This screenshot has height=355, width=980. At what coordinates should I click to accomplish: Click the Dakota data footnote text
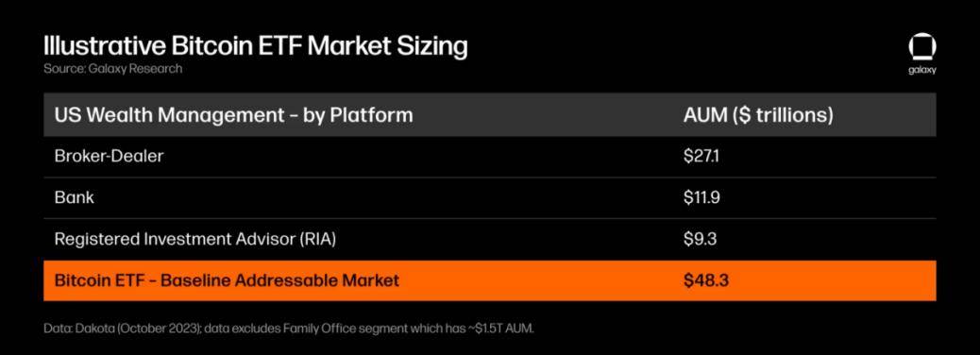click(289, 329)
